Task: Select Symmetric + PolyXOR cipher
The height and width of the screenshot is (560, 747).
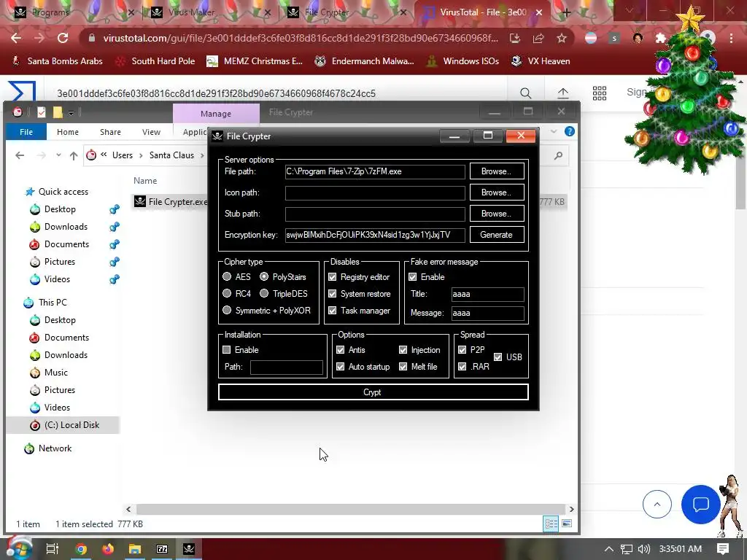Action: (x=227, y=310)
